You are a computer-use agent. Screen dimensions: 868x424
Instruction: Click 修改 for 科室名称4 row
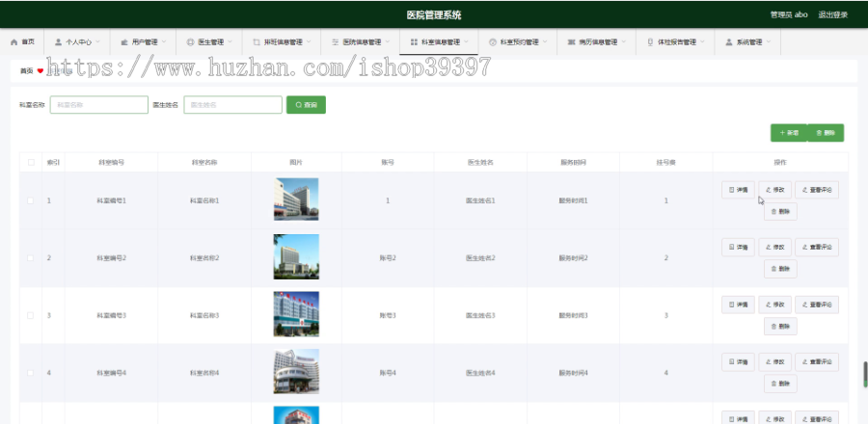(x=775, y=362)
